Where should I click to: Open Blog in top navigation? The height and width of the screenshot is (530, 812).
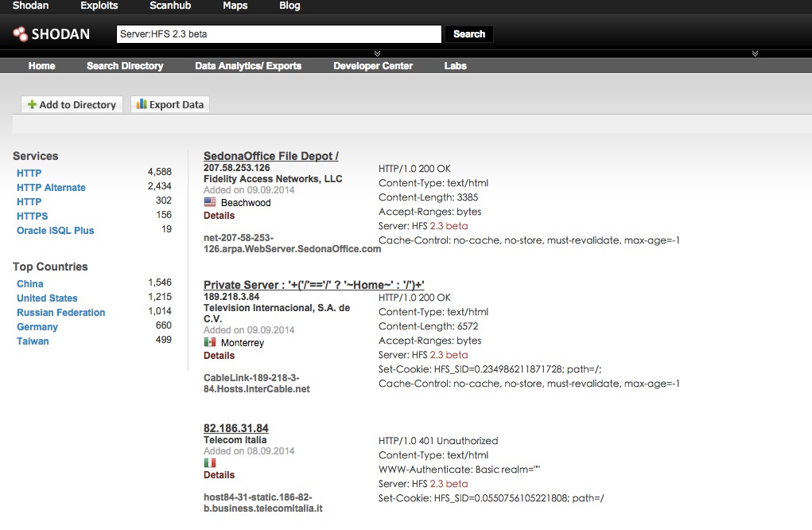pos(289,6)
